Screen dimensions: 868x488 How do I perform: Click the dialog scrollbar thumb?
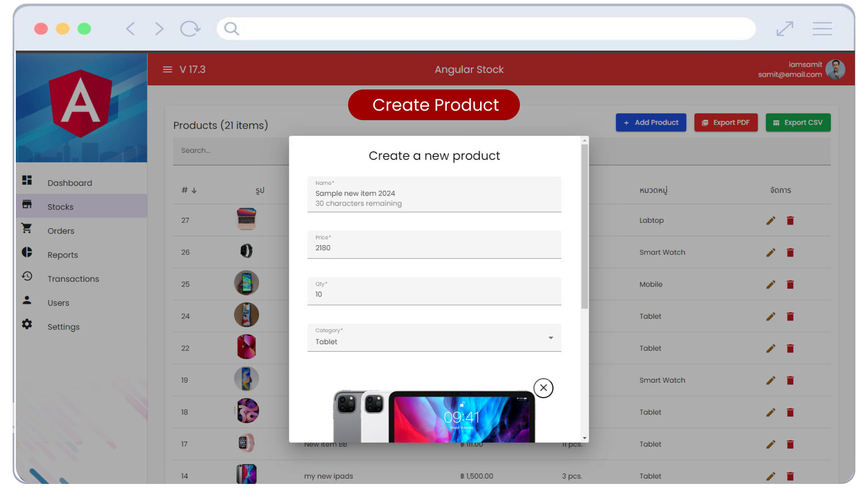585,226
